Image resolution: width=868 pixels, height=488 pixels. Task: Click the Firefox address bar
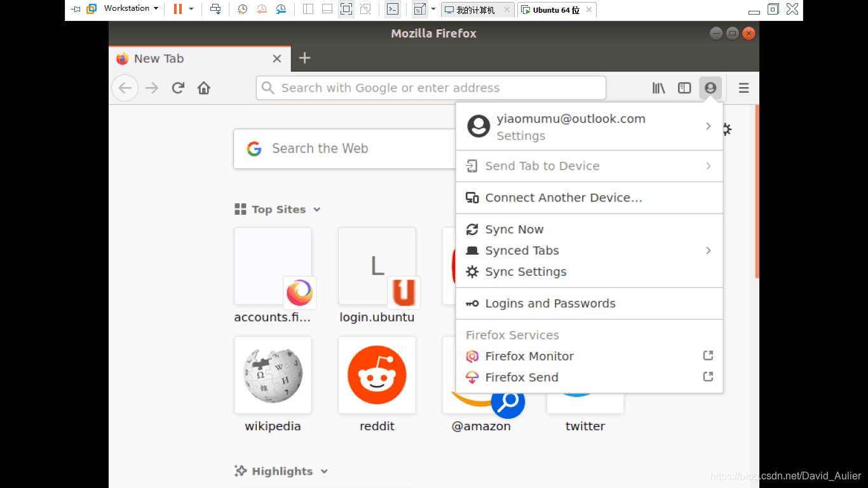[431, 88]
